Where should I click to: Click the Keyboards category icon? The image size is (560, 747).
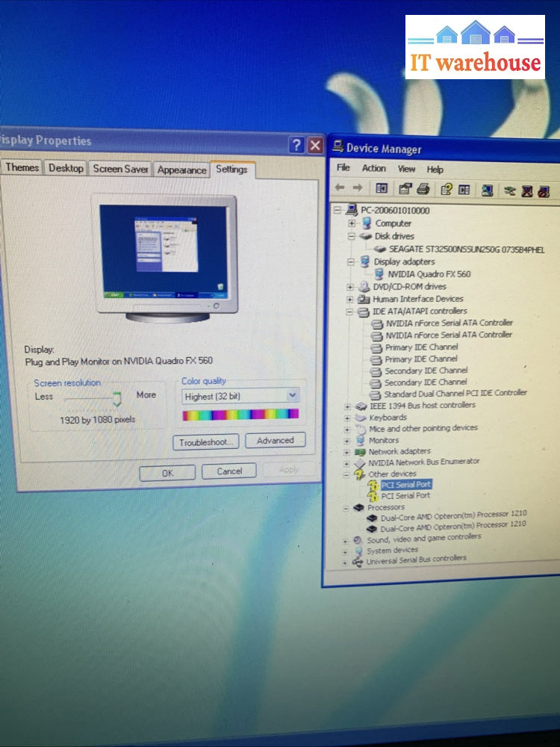(361, 418)
